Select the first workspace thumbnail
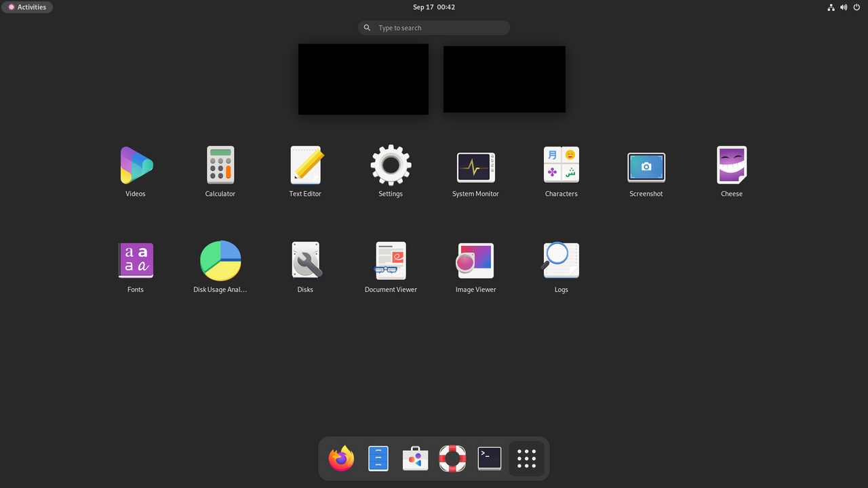 363,79
